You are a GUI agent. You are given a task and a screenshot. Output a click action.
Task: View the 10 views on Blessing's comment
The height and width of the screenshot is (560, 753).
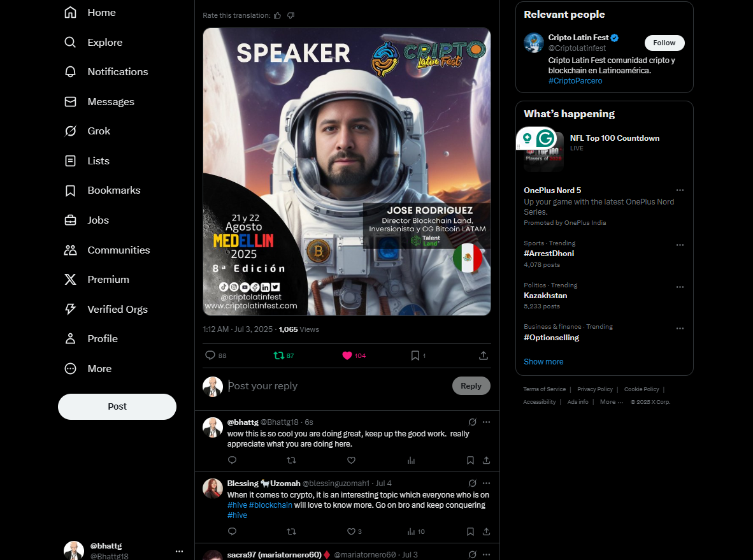(416, 532)
